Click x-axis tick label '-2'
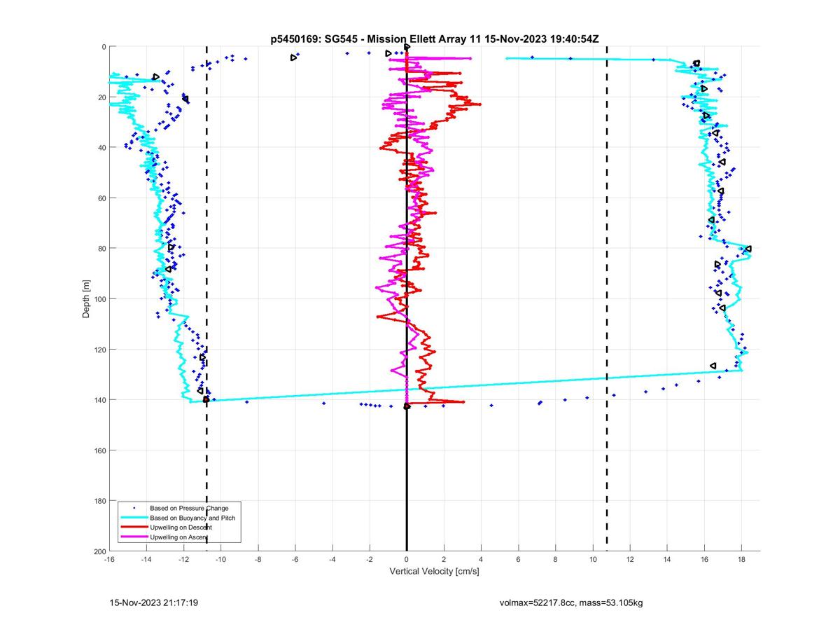Image resolution: width=840 pixels, height=620 pixels. pyautogui.click(x=369, y=559)
